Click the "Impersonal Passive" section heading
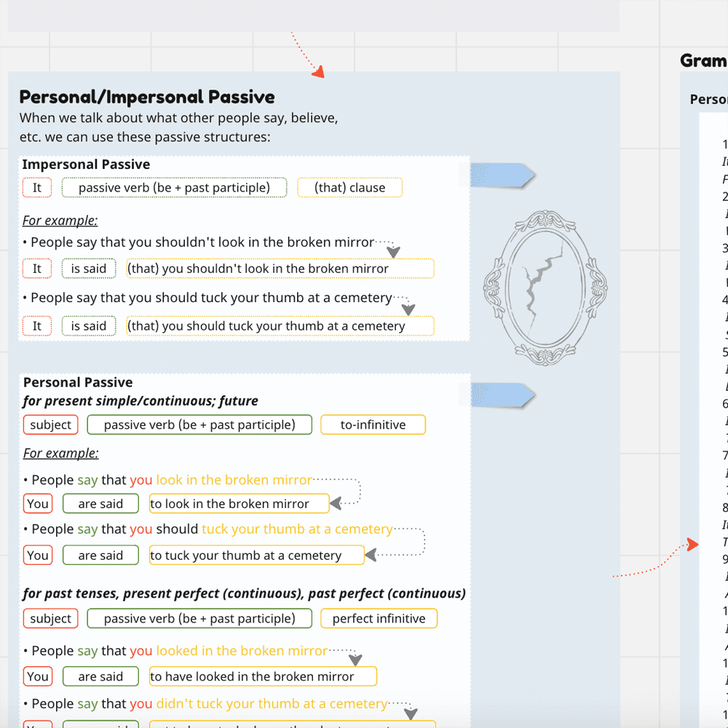Screen dimensions: 728x728 [86, 165]
